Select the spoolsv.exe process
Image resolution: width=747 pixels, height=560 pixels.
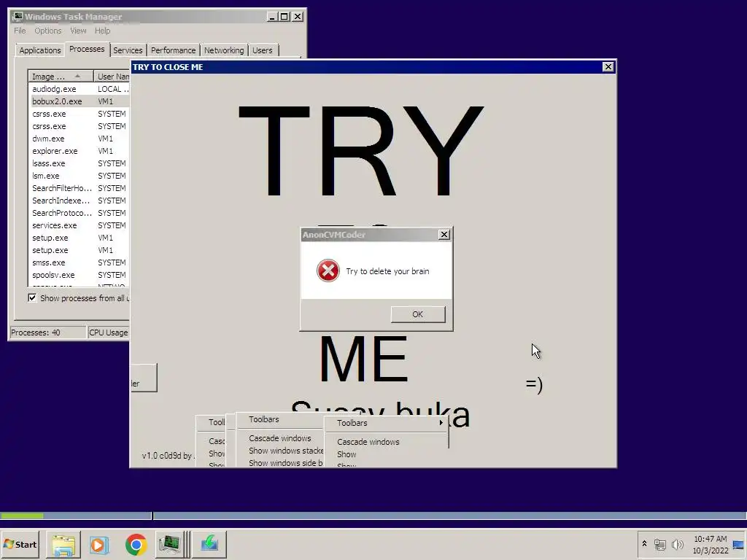tap(79, 275)
